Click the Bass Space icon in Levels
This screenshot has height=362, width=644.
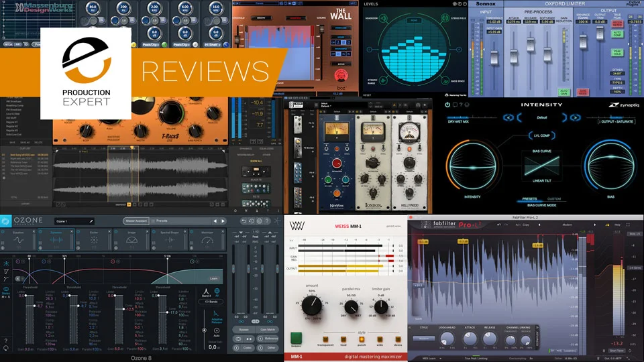(x=445, y=80)
